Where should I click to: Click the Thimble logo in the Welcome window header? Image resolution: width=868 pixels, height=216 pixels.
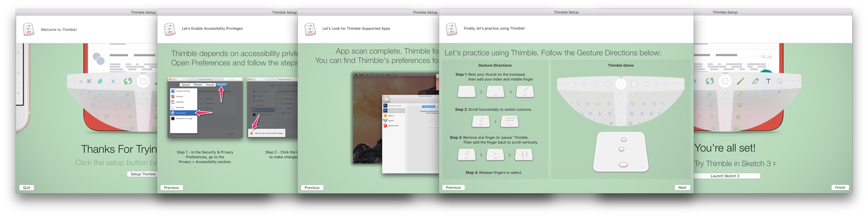click(x=29, y=29)
